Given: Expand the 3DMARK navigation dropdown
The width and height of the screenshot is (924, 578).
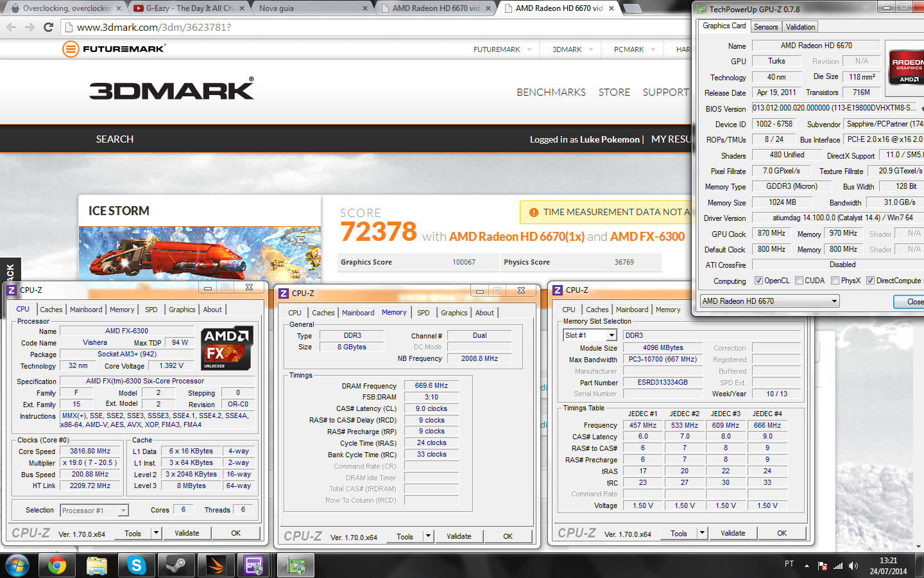Looking at the screenshot, I should coord(591,49).
